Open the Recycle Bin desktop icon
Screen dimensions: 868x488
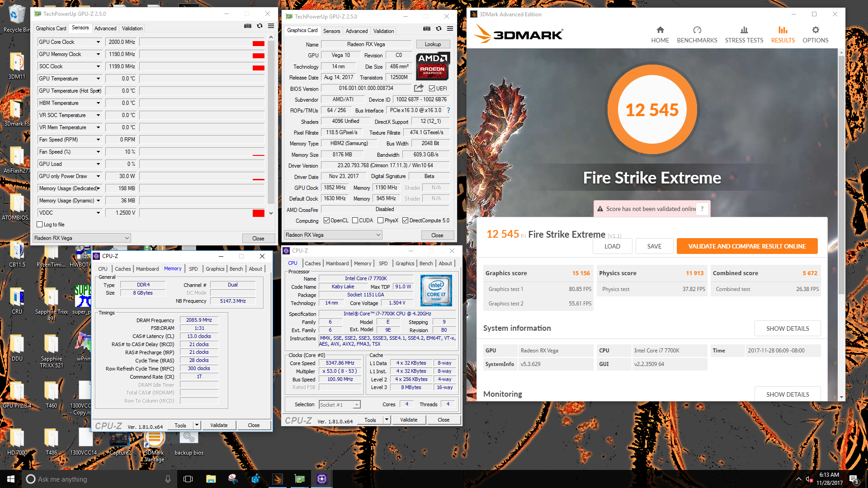pyautogui.click(x=17, y=19)
